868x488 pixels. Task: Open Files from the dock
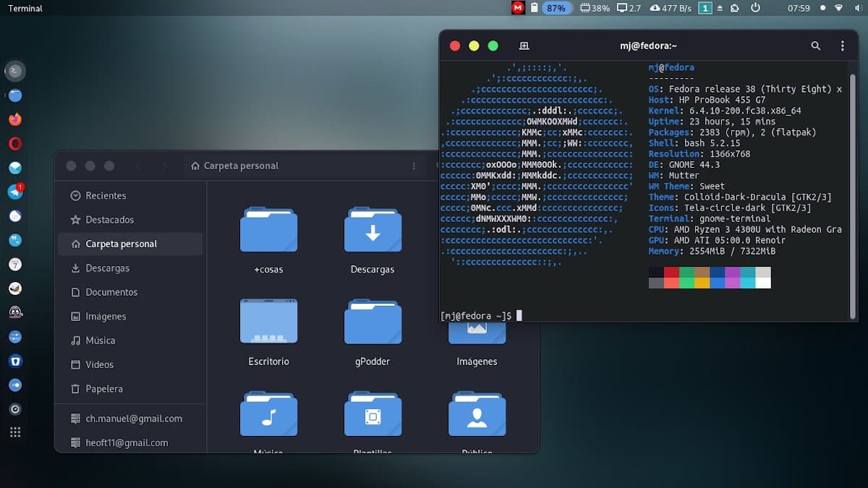(15, 95)
